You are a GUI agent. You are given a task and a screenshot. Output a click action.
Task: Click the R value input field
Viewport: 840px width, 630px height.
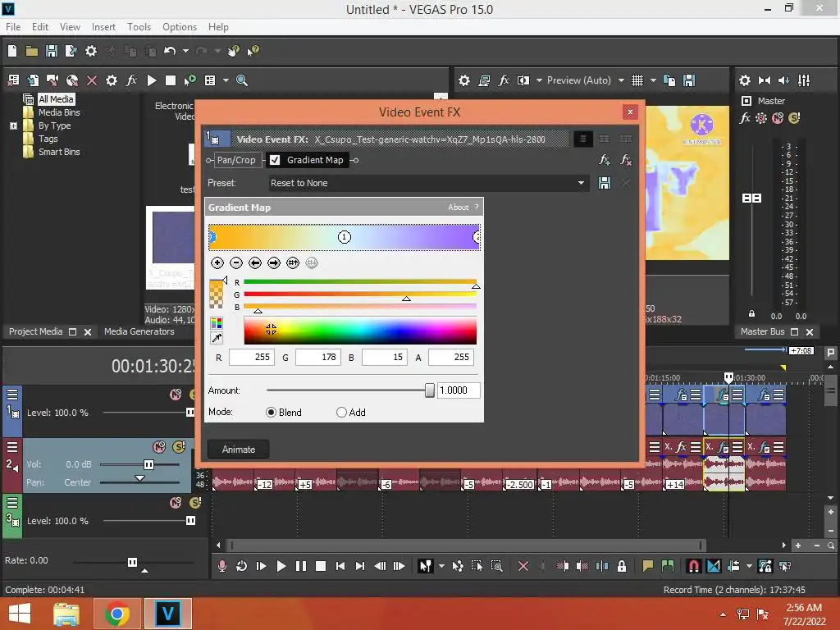coord(252,358)
